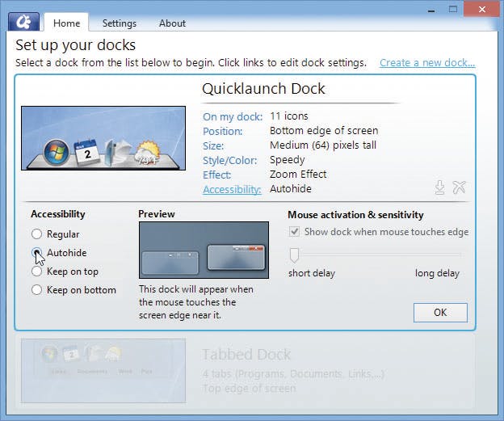Click the Accessibility settings link

coord(232,189)
